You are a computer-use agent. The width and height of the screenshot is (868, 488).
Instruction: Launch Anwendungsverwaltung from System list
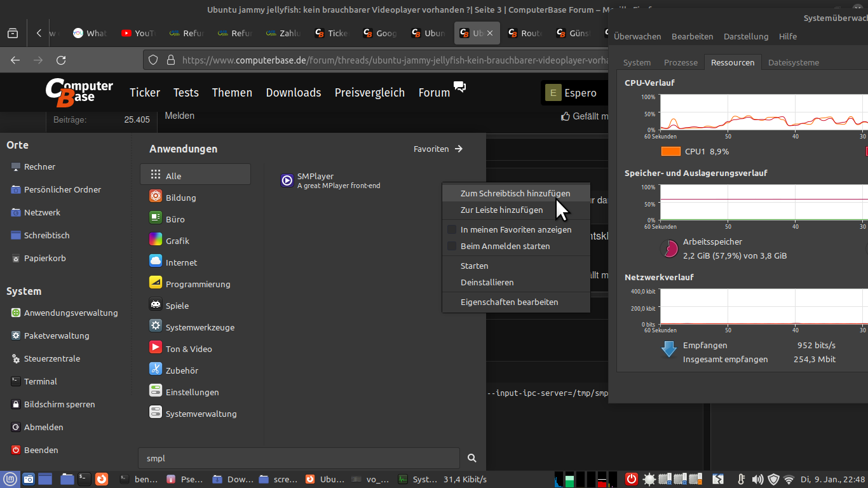[64, 313]
